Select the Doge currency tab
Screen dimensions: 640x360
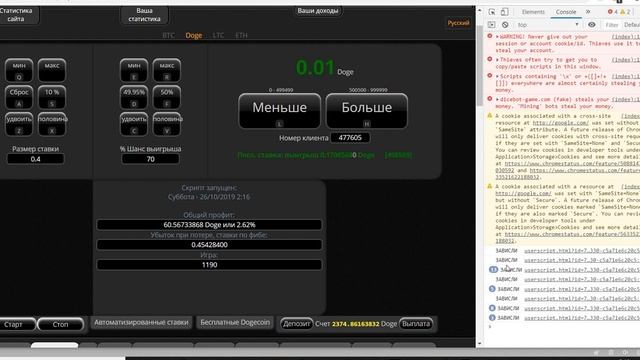coord(193,36)
